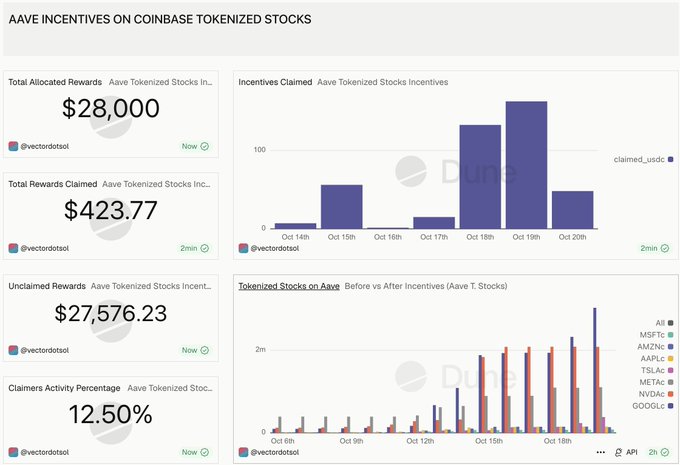Click the Claimers Activity Percentage card title
This screenshot has height=465, width=680.
(64, 388)
